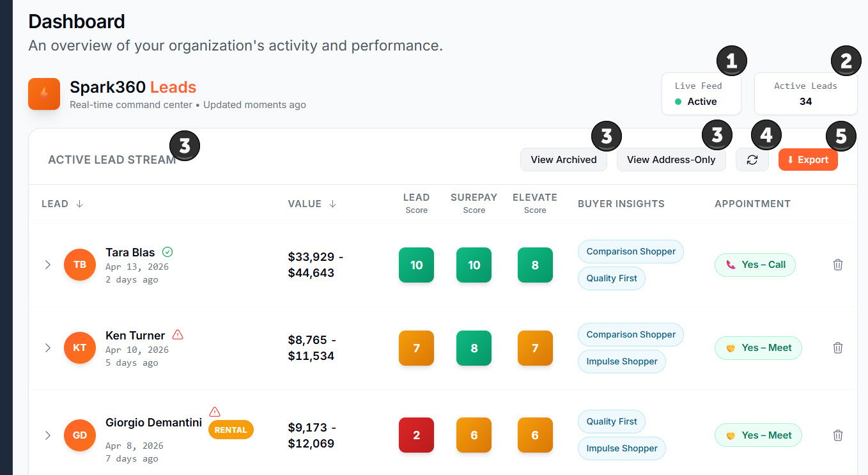This screenshot has height=475, width=868.
Task: Click Ken Turner's green Surepay score 8
Action: [474, 348]
